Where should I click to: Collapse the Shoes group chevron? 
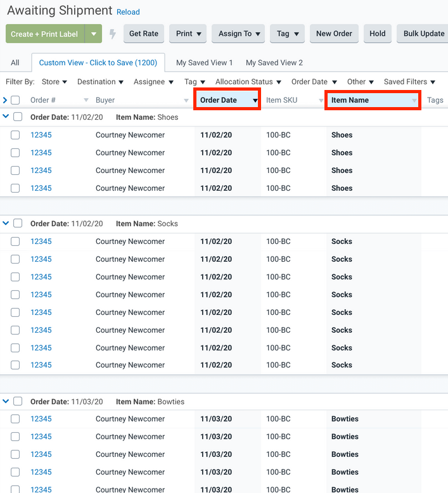6,117
